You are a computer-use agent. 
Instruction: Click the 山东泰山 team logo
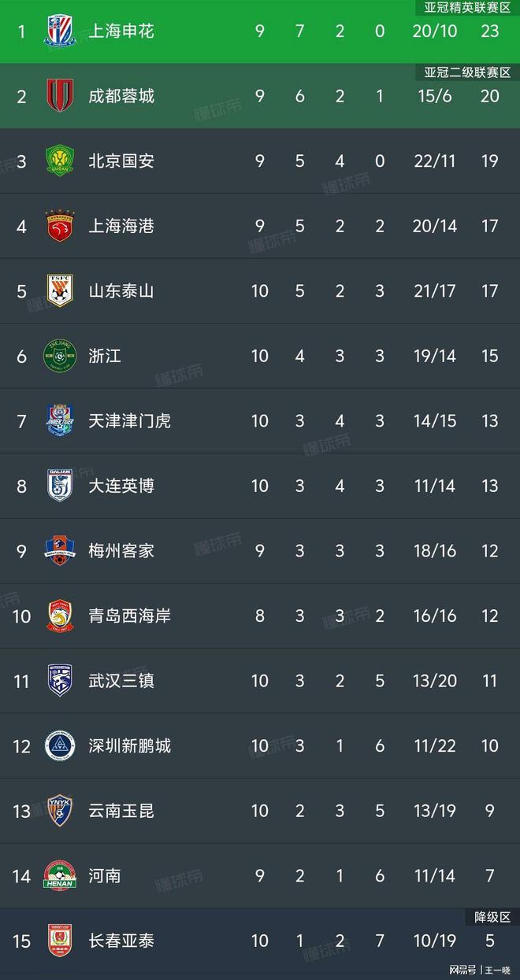[60, 291]
